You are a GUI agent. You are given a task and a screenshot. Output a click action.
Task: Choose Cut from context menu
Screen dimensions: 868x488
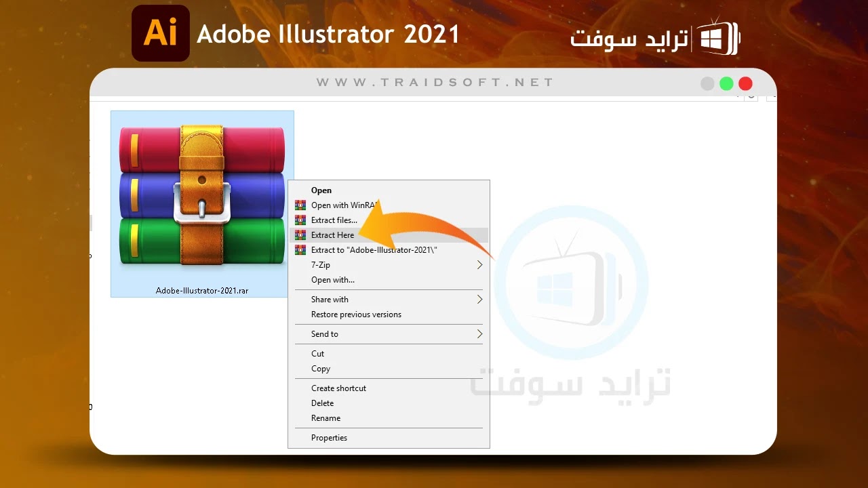[x=389, y=354]
